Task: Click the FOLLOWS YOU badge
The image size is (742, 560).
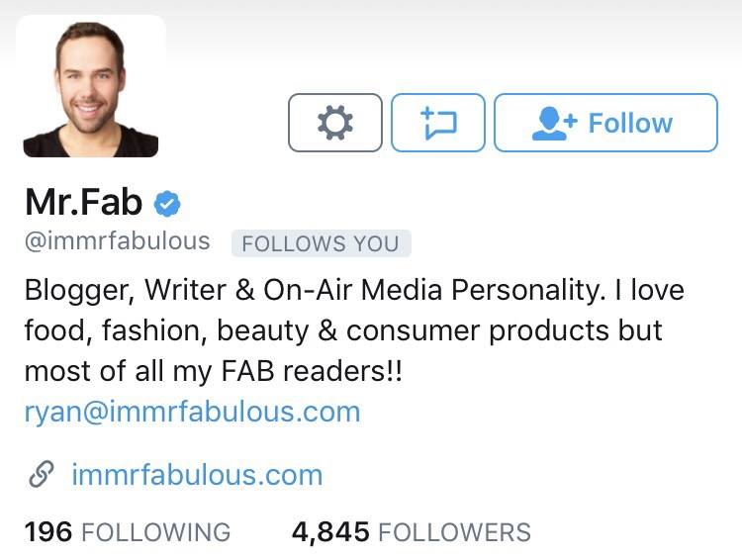Action: (x=321, y=243)
